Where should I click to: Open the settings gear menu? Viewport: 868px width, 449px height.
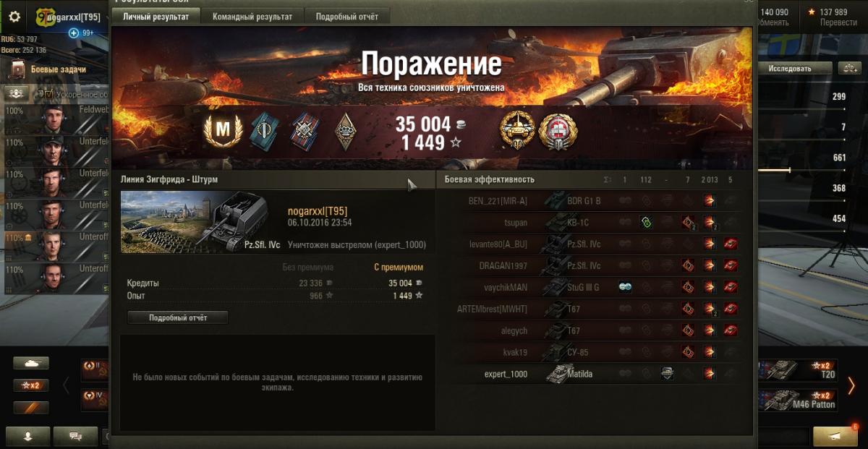pyautogui.click(x=14, y=17)
